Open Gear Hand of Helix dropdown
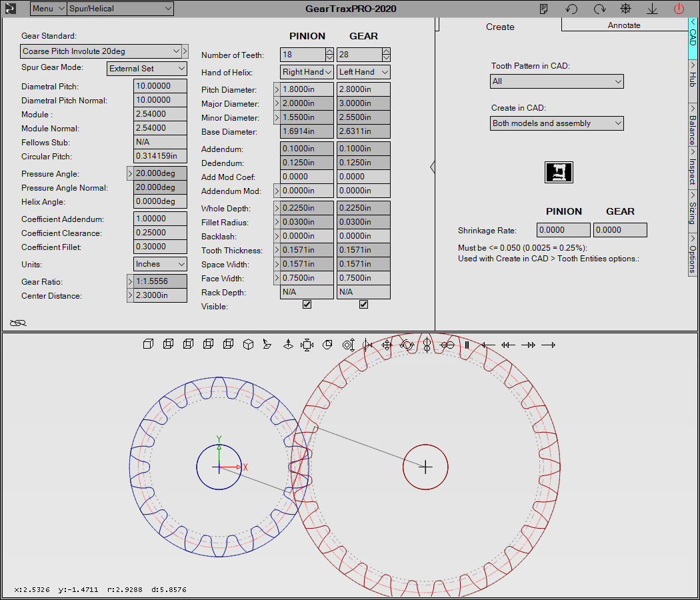The height and width of the screenshot is (600, 700). click(x=363, y=72)
